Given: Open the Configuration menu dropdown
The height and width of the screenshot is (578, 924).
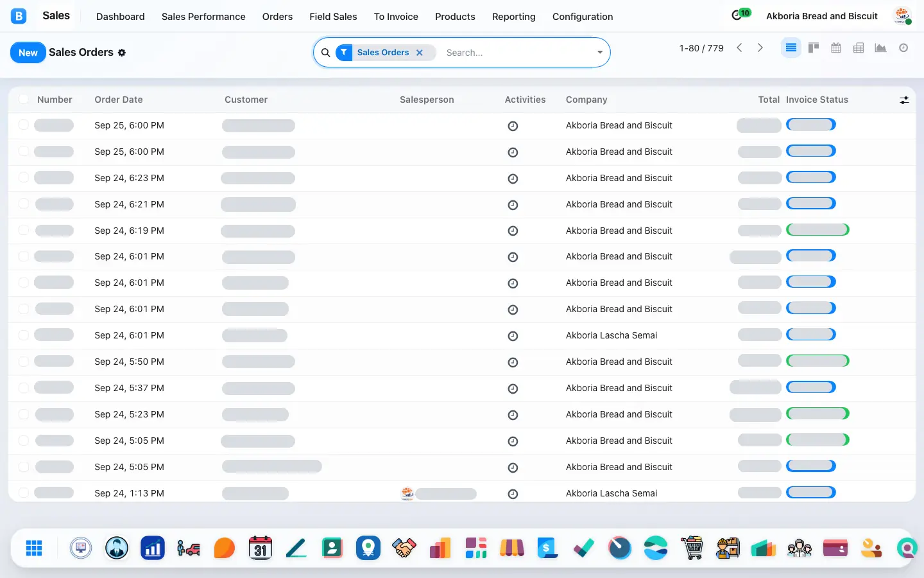Looking at the screenshot, I should [x=583, y=17].
